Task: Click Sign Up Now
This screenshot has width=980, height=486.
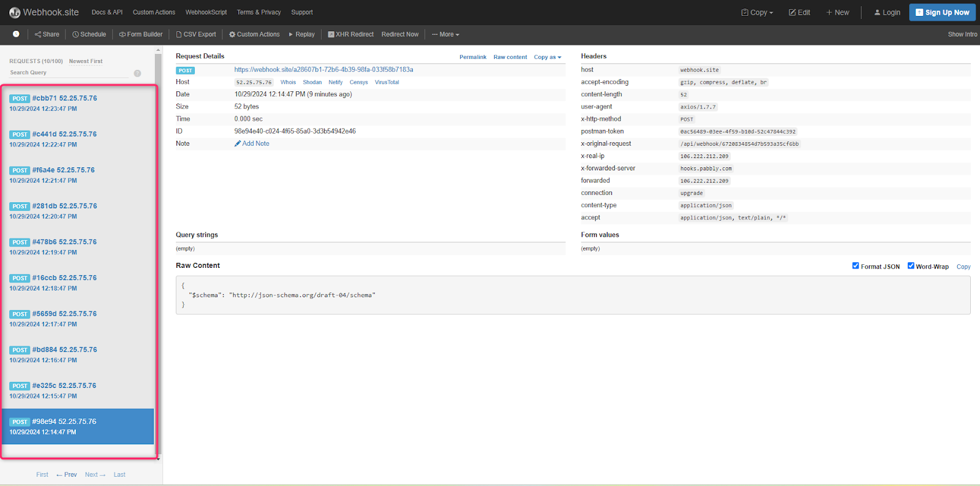Action: 942,12
